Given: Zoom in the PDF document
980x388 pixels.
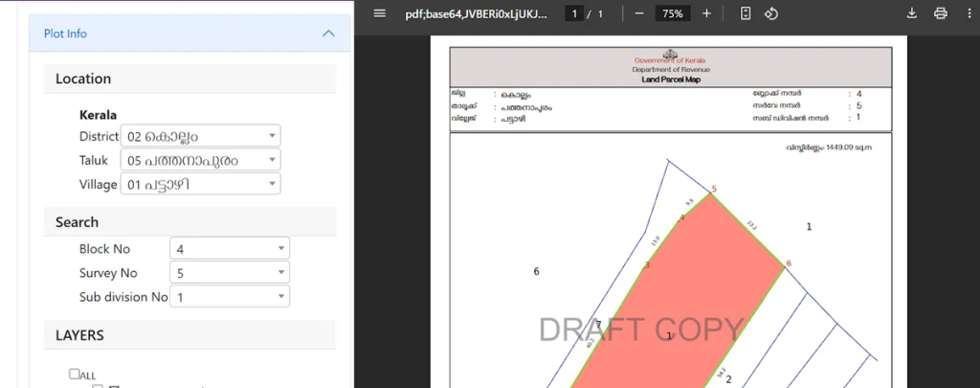Looking at the screenshot, I should coord(706,13).
